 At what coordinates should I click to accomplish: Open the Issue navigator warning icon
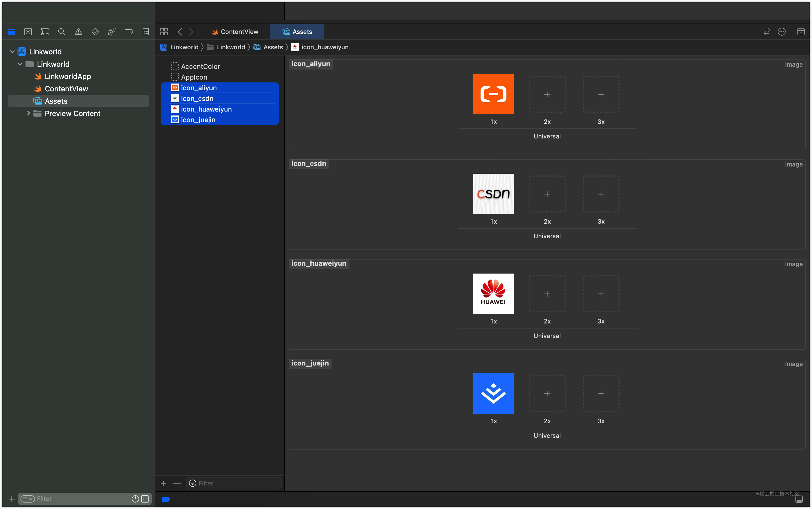point(79,32)
